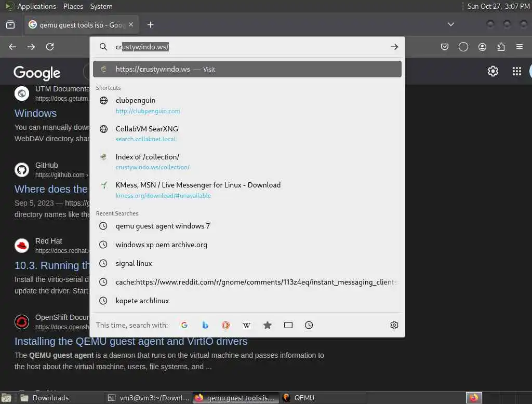Open Google settings gear

pyautogui.click(x=493, y=71)
